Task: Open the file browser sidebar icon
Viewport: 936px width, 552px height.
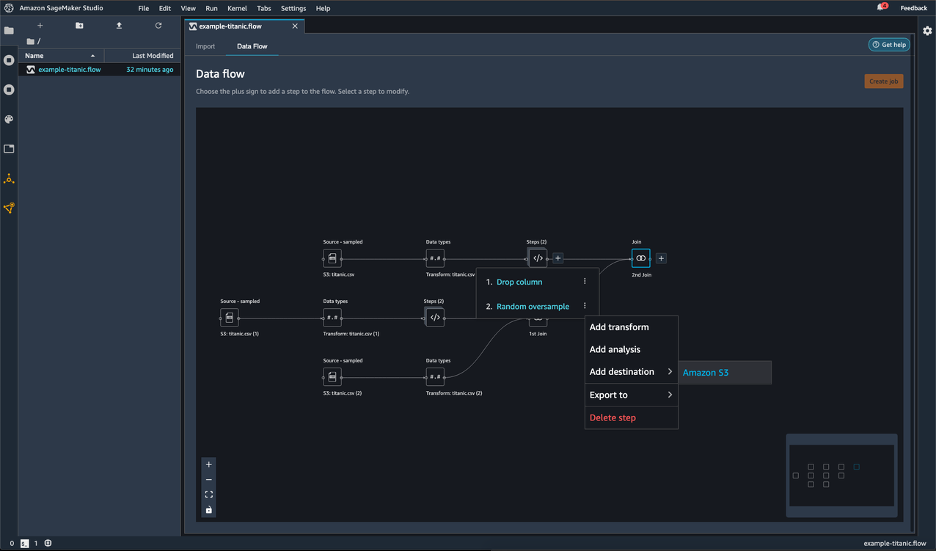Action: 9,30
